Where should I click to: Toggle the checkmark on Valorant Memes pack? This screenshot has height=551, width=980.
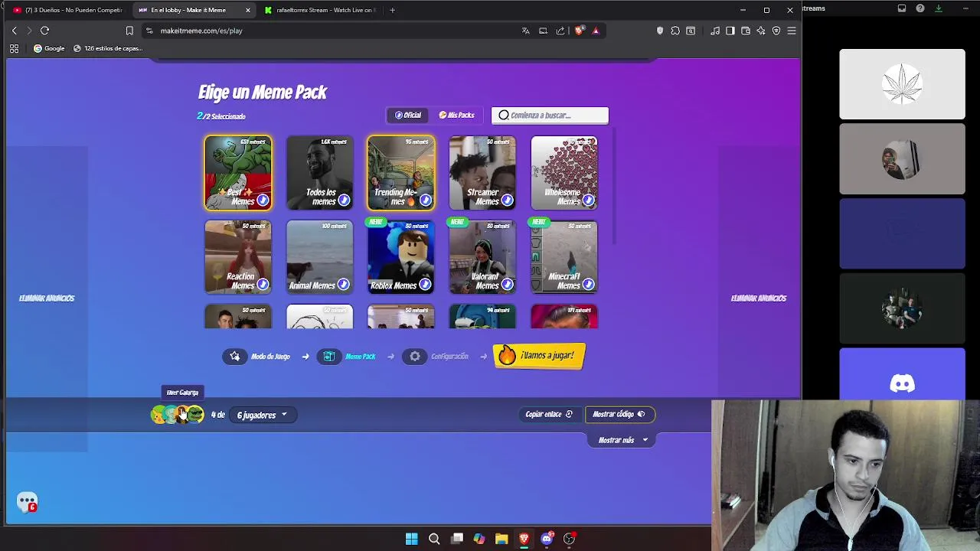[507, 285]
